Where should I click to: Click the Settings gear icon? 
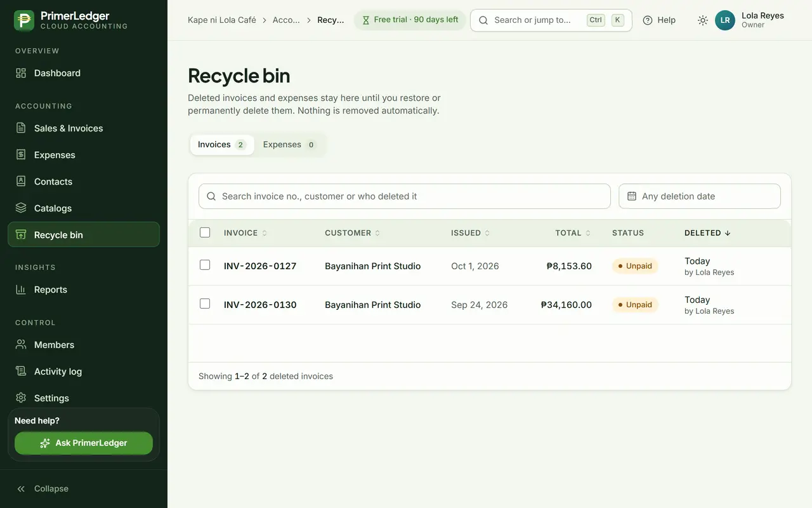(21, 398)
